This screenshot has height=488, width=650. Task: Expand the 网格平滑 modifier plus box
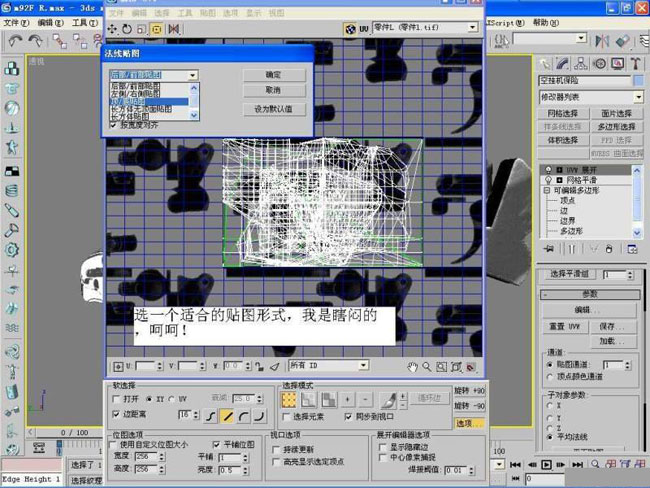(560, 180)
